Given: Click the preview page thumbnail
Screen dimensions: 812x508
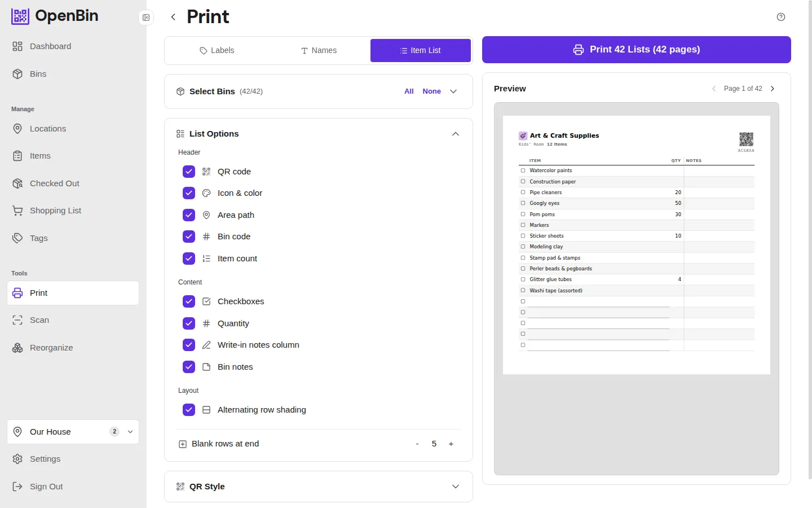Looking at the screenshot, I should 637,245.
